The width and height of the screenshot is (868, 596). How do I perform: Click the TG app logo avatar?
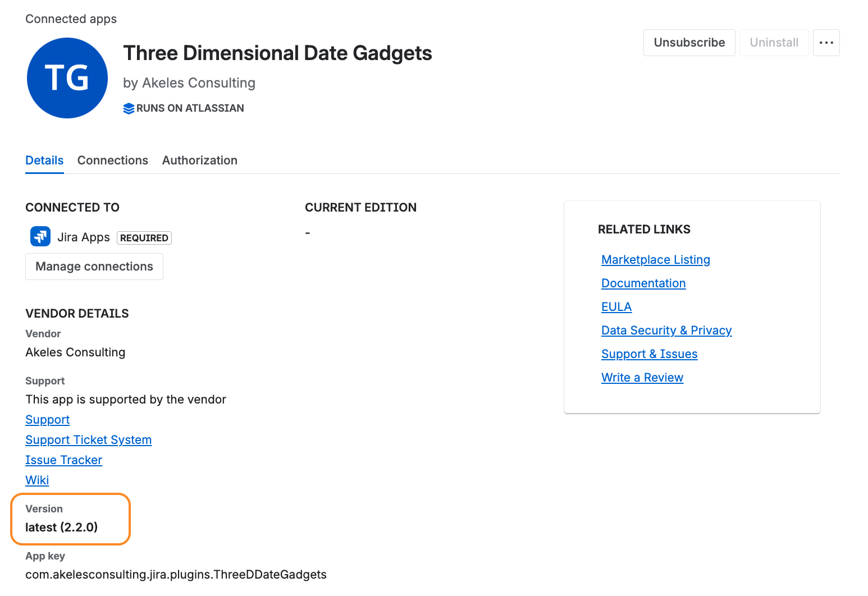pyautogui.click(x=67, y=78)
